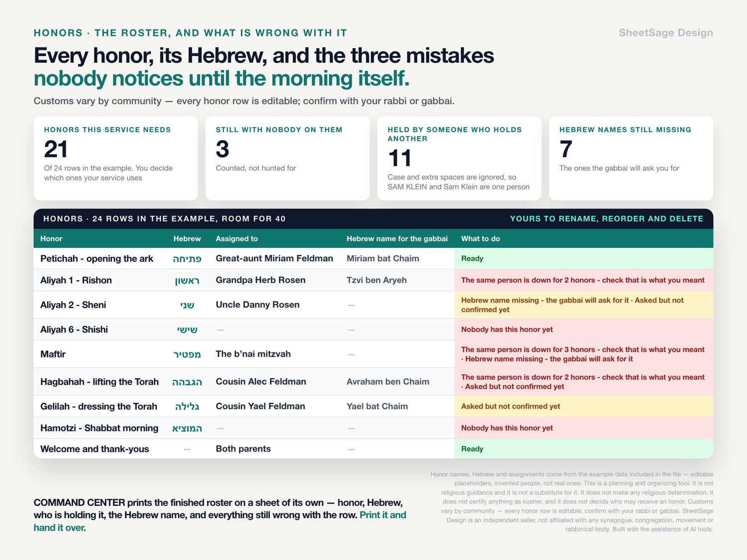
Task: Click the Assigned to column header
Action: coord(237,239)
